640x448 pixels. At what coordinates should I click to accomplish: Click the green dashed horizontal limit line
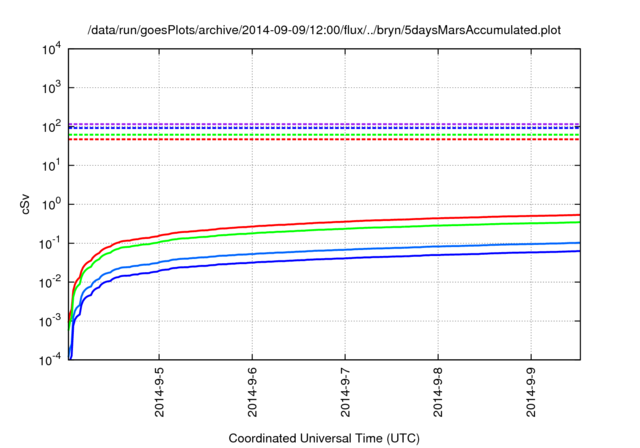324,135
